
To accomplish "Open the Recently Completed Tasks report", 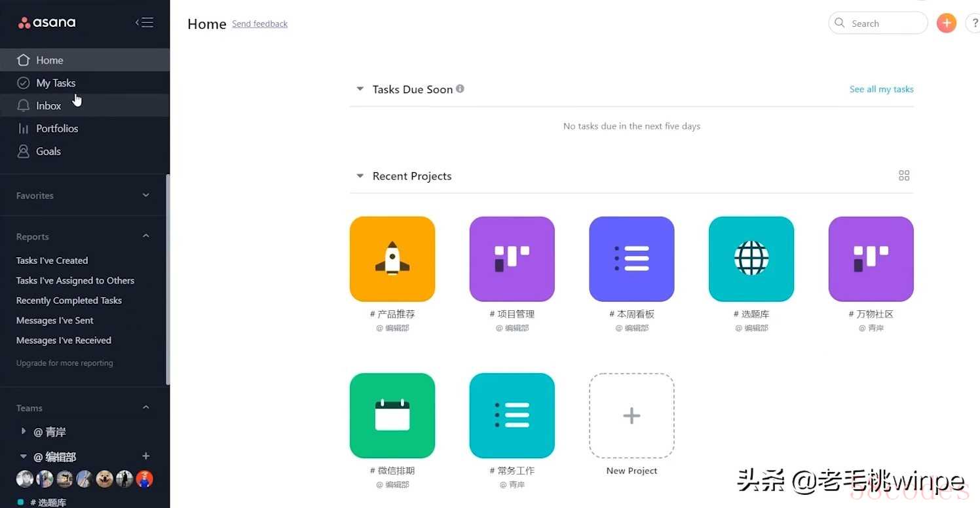I will pyautogui.click(x=69, y=300).
